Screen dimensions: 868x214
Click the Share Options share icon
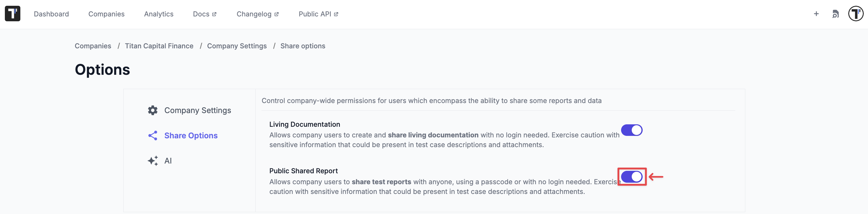(153, 135)
